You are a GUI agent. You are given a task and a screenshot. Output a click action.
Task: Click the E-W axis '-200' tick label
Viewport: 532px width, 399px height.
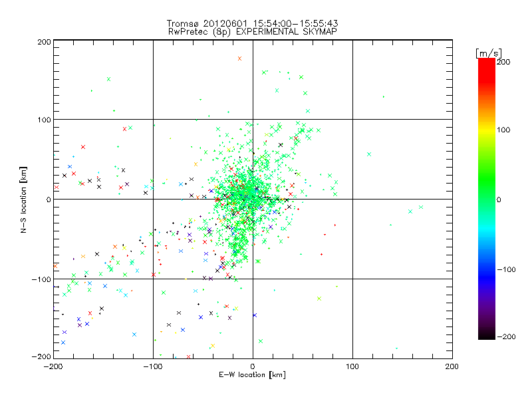(53, 366)
